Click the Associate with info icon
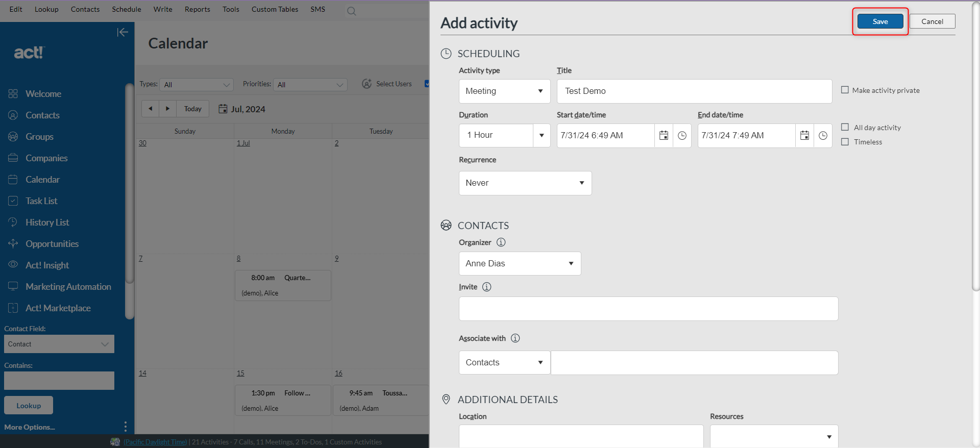 [x=516, y=338]
